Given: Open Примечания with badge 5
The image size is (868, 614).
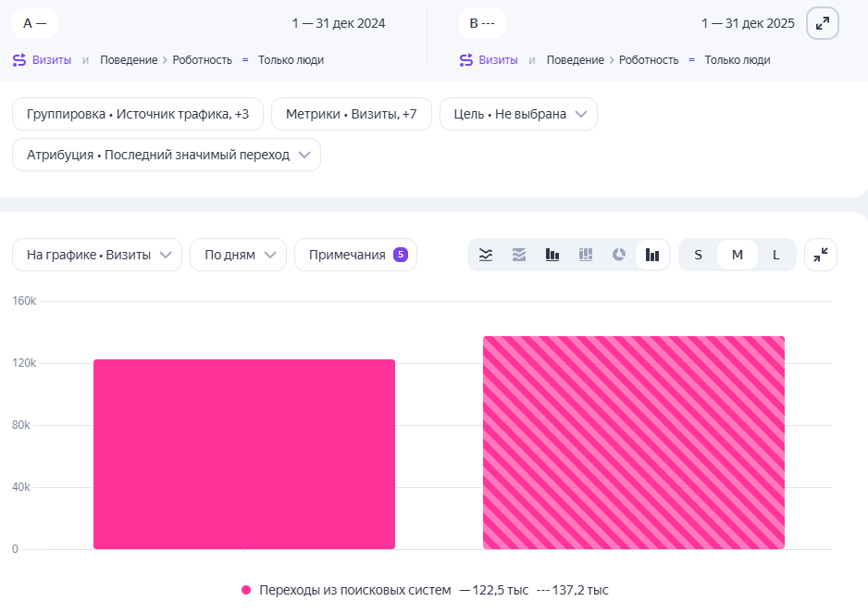Looking at the screenshot, I should click(x=355, y=255).
